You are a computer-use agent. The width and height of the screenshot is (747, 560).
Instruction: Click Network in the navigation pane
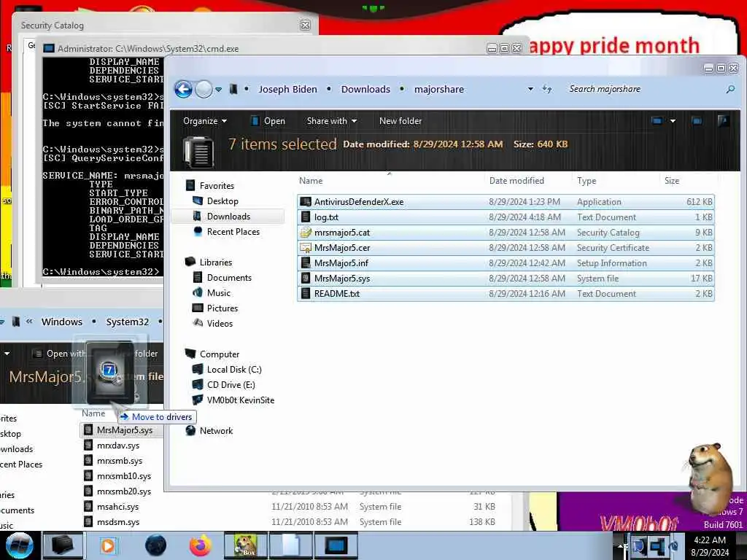216,430
